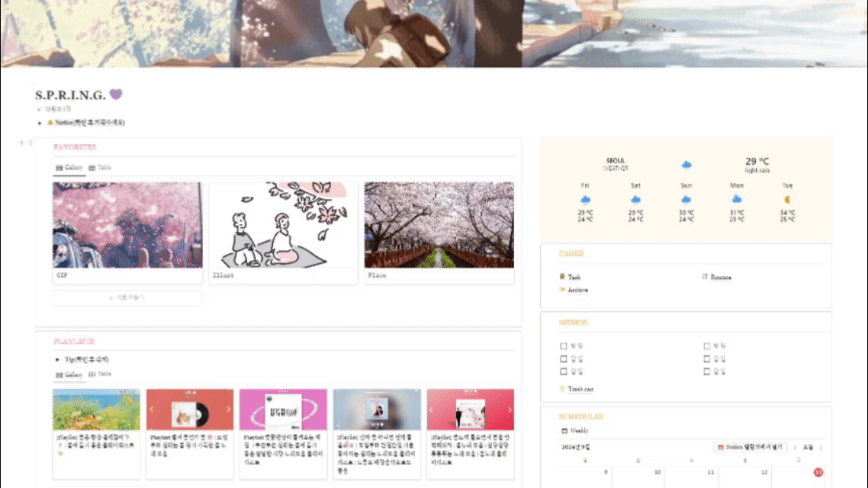Click the 29 °C temperature text

pos(757,162)
